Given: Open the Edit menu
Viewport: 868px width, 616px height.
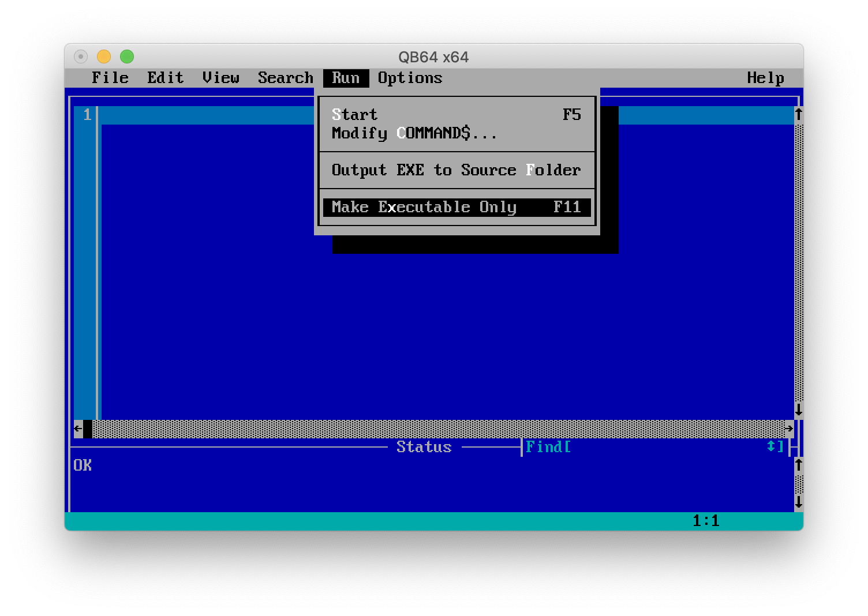Looking at the screenshot, I should (x=165, y=78).
